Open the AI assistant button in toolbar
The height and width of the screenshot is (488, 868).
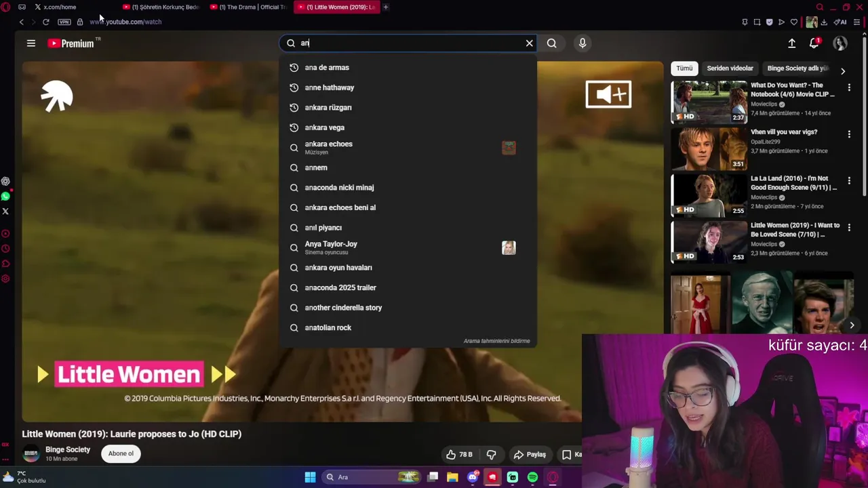tap(840, 22)
